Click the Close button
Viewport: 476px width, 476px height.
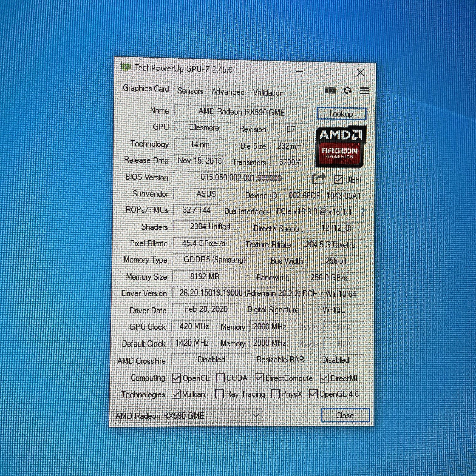345,415
